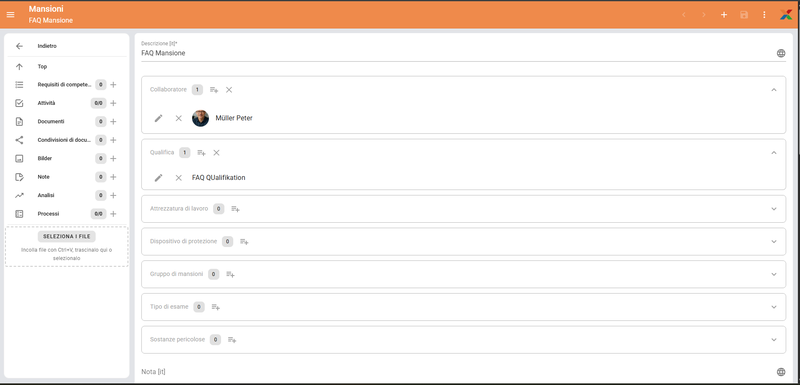Click Collaboratore count badge
The width and height of the screenshot is (800, 385).
[197, 90]
